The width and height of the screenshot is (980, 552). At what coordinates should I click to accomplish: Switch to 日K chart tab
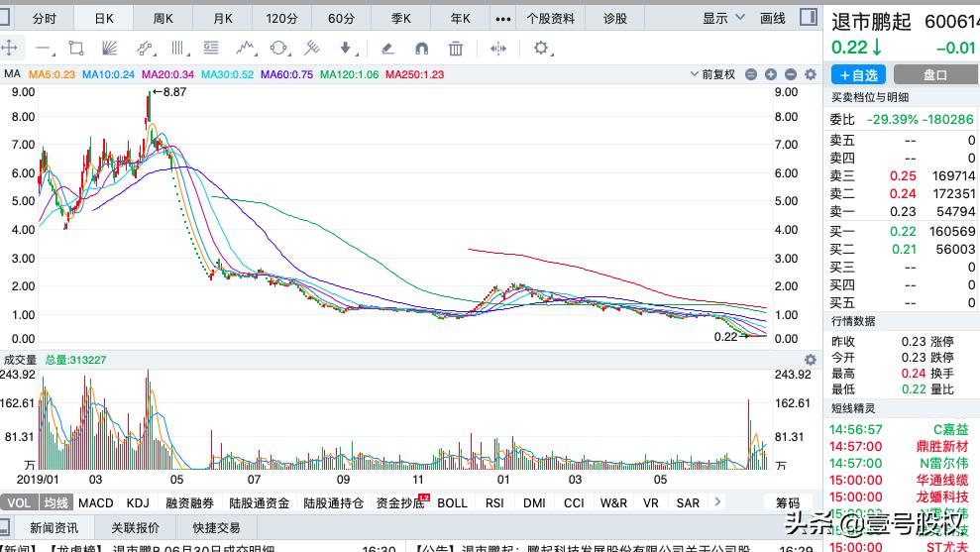coord(104,19)
